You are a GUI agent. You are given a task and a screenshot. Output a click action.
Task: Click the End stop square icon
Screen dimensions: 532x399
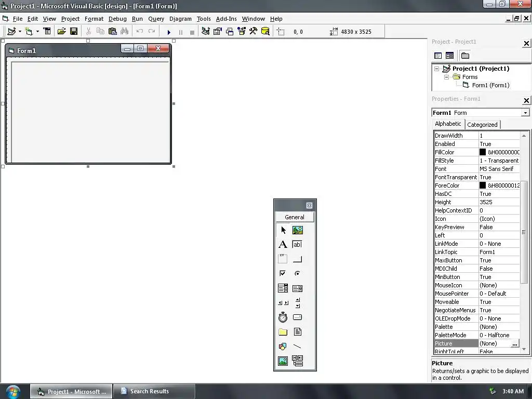pyautogui.click(x=192, y=32)
